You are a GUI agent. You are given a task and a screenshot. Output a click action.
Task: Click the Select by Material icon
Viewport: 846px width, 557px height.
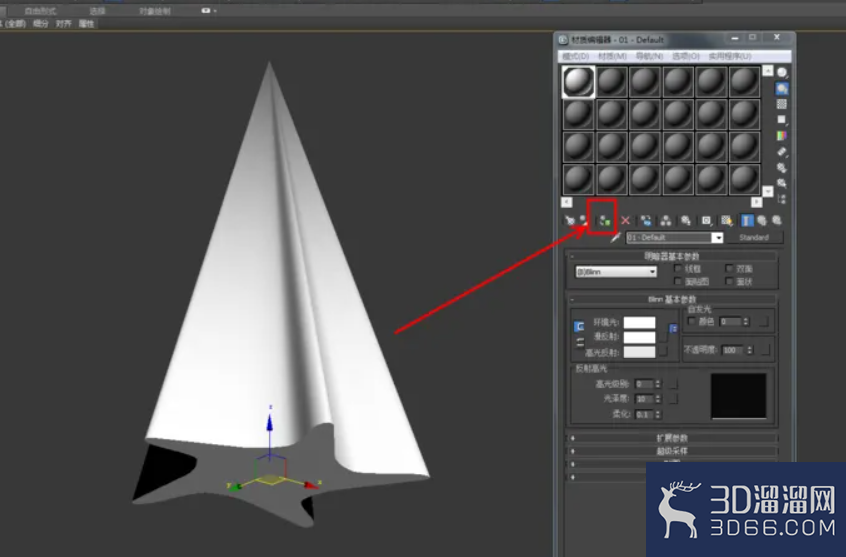tap(782, 183)
